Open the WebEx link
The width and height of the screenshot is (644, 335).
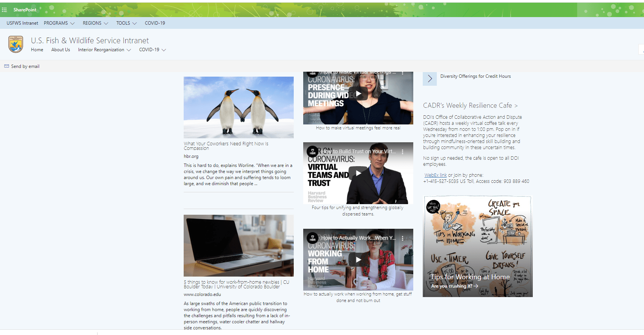[x=435, y=175]
